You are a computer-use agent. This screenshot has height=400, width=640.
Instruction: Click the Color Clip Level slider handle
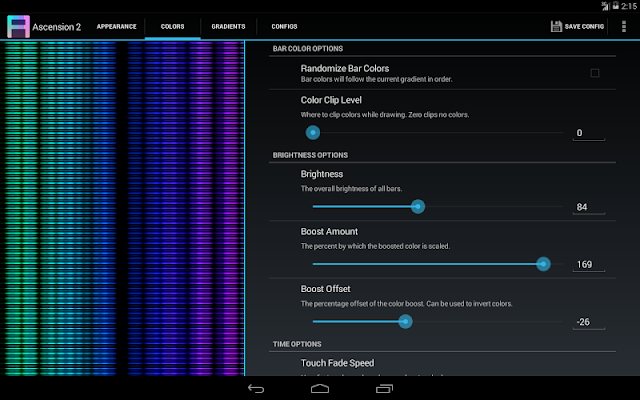coord(313,133)
